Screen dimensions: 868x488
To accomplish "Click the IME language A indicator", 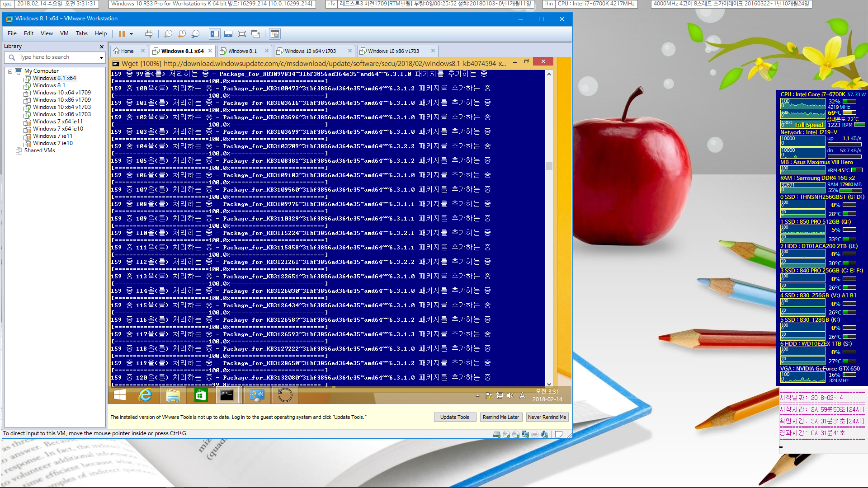I will click(x=522, y=395).
